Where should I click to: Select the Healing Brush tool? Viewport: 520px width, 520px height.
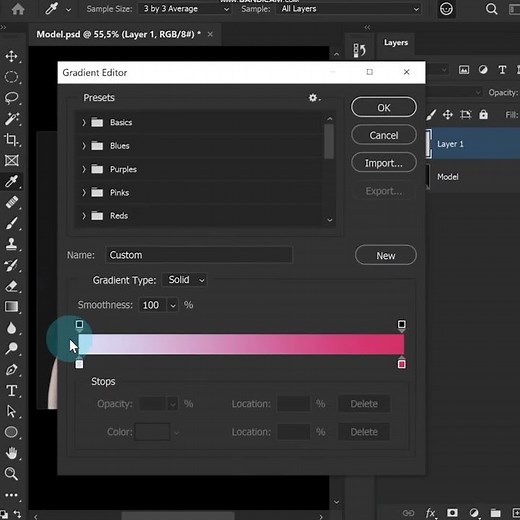point(11,202)
